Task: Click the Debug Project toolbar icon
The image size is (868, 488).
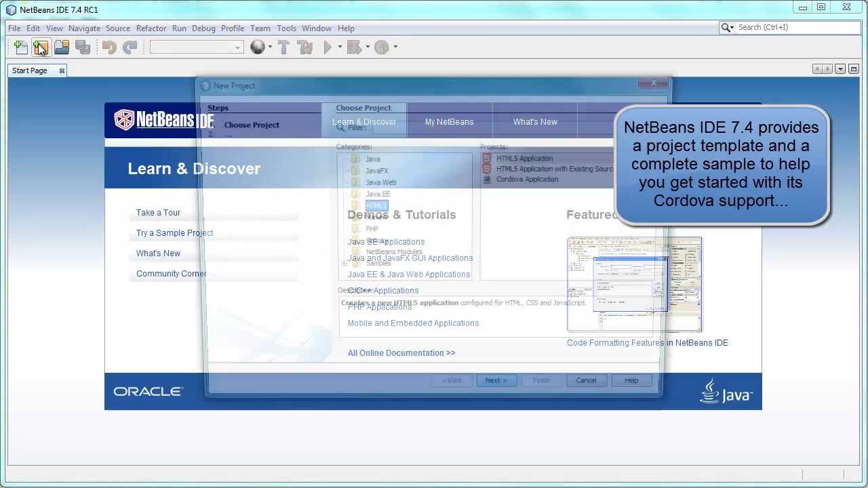Action: point(354,47)
